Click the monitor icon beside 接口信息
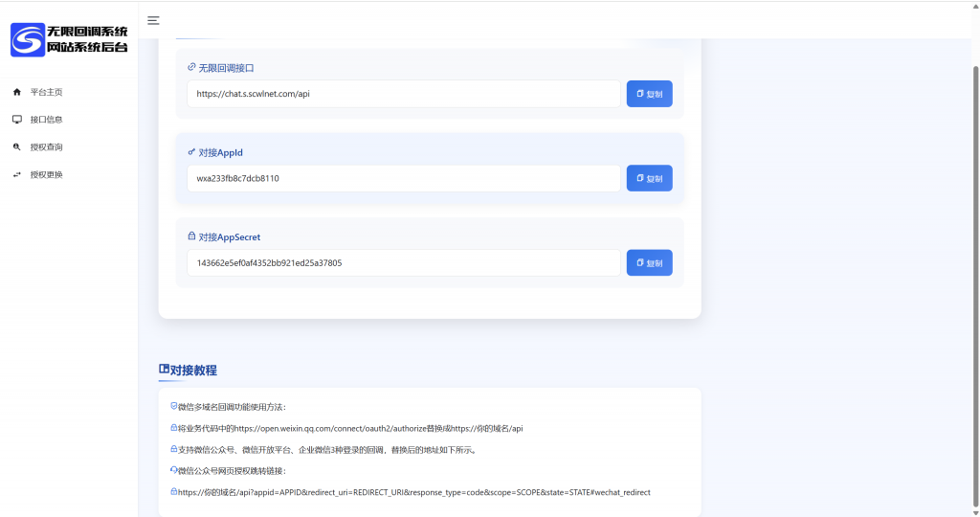980x517 pixels. point(16,120)
